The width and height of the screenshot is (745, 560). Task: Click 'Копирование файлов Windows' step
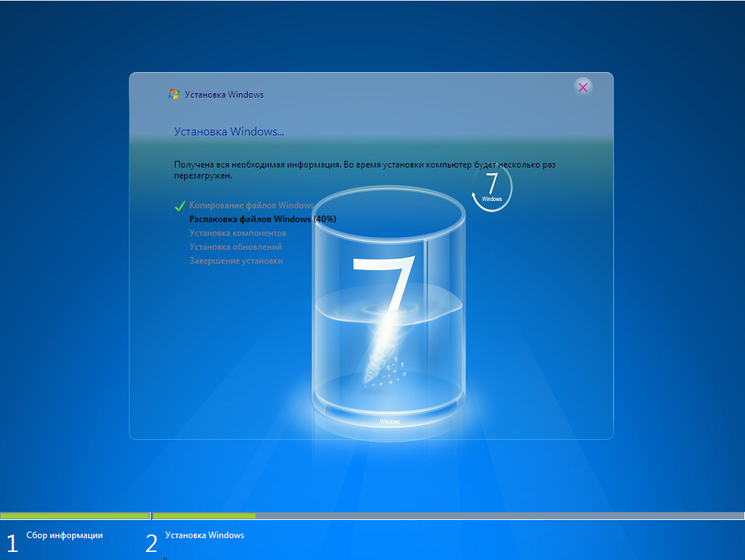click(x=252, y=205)
